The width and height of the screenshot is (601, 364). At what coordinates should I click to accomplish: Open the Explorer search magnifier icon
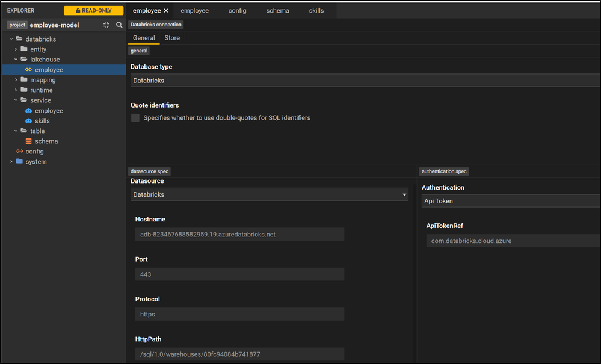(119, 25)
